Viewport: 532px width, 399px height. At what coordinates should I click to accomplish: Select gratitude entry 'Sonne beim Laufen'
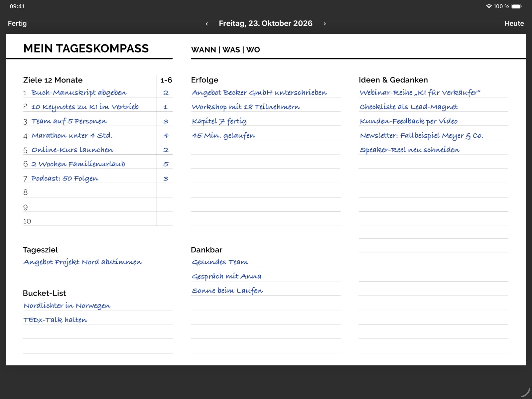click(227, 291)
